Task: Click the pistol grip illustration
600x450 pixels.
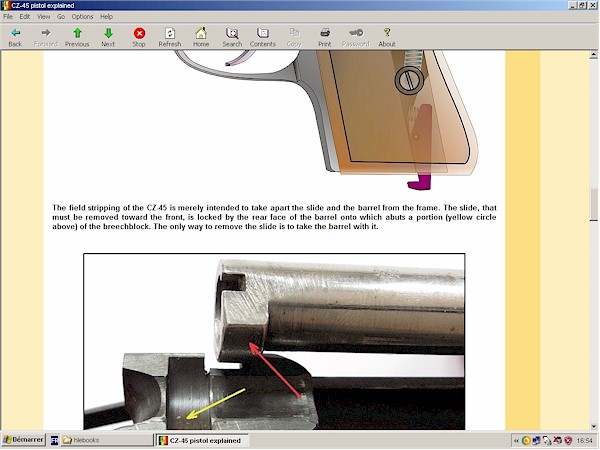Action: [x=328, y=120]
